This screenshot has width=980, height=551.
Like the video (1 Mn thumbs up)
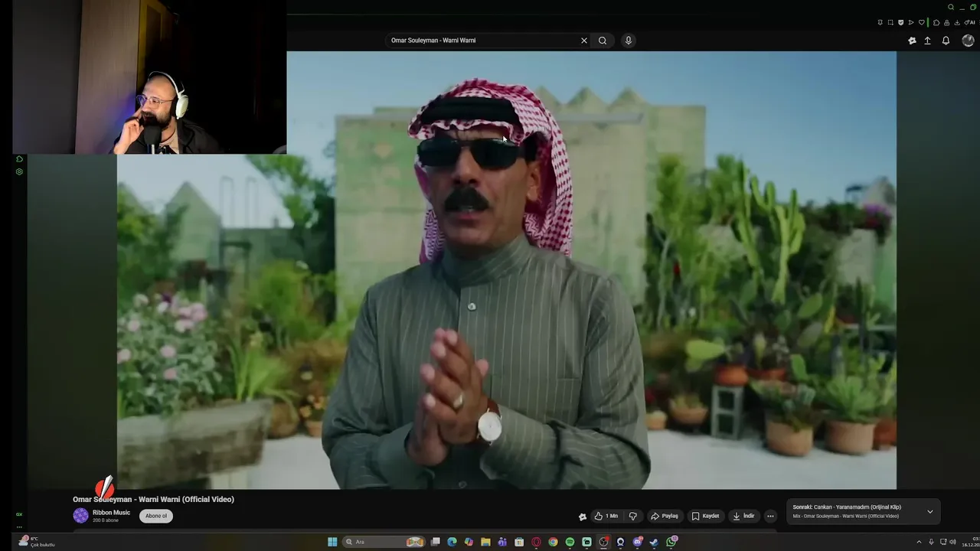click(x=606, y=516)
